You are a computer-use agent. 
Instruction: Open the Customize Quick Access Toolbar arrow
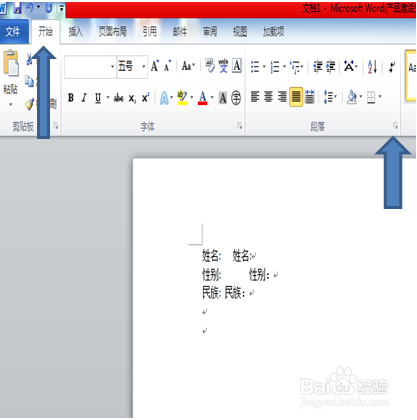click(x=61, y=8)
